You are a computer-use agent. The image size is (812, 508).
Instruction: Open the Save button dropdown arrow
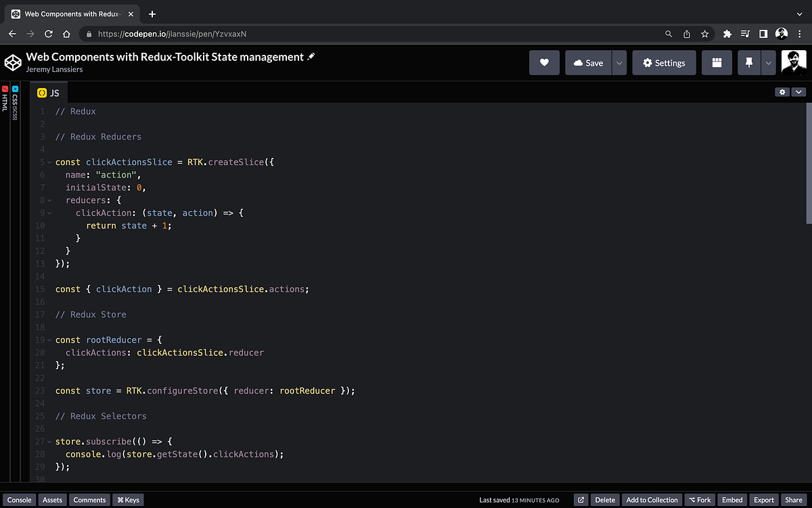(x=618, y=62)
